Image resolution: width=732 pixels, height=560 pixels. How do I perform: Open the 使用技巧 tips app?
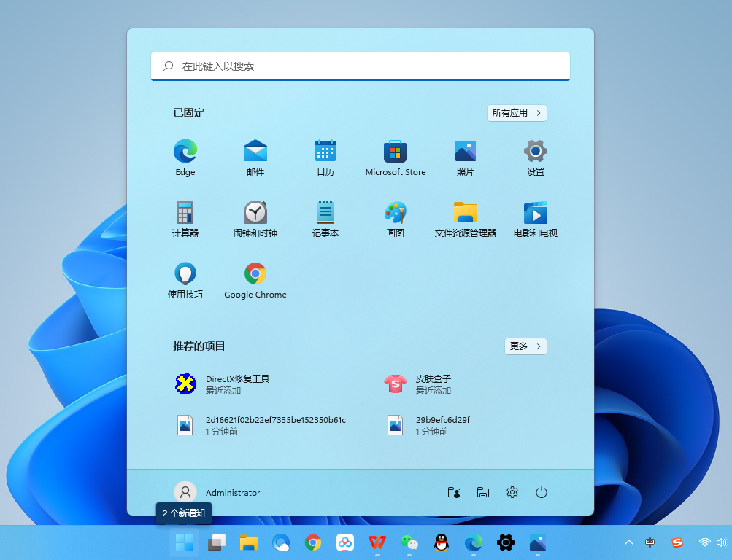coord(185,280)
